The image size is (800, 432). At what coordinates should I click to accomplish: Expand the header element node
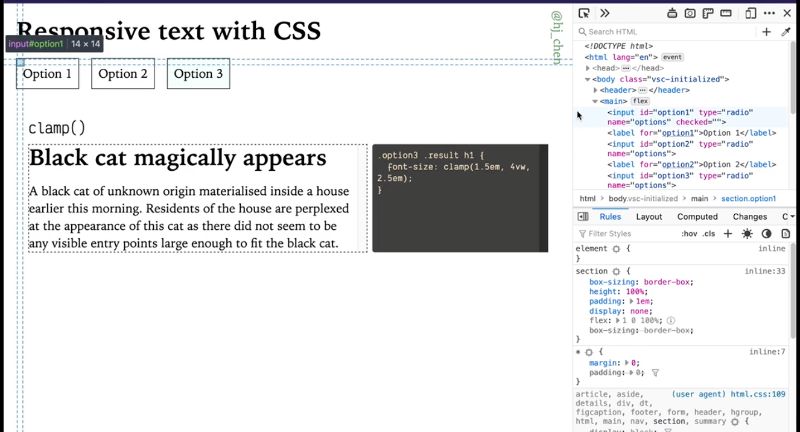coord(595,90)
